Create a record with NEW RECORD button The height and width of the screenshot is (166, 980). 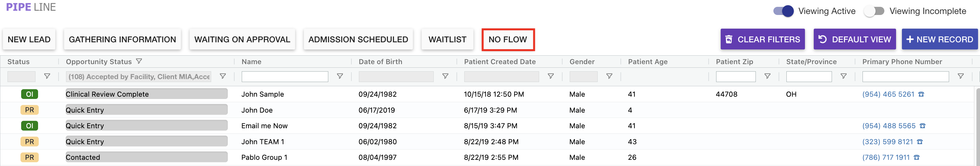939,40
